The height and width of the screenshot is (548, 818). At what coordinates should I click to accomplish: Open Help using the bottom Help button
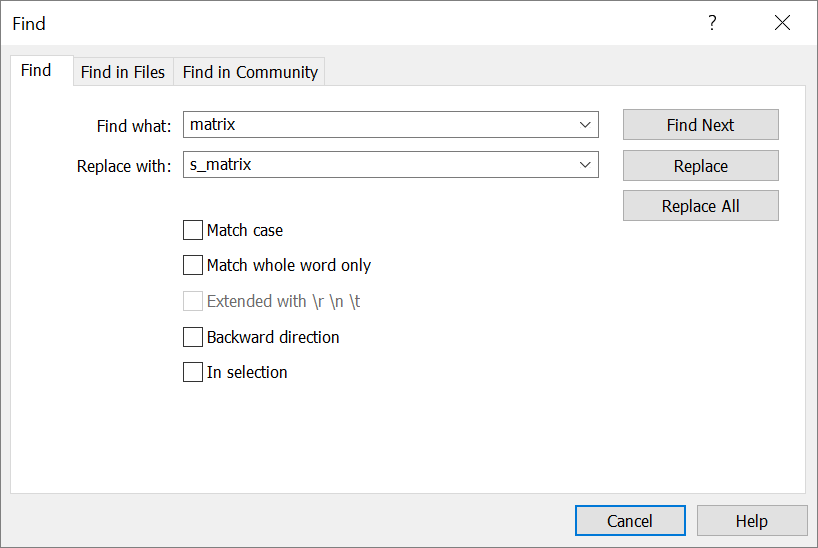pyautogui.click(x=751, y=521)
